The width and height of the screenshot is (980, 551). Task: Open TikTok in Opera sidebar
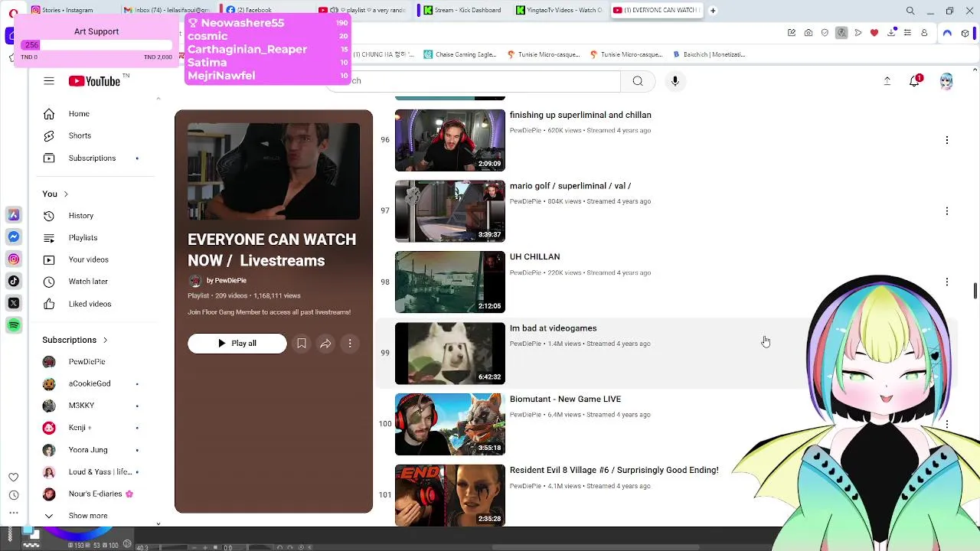pos(14,282)
